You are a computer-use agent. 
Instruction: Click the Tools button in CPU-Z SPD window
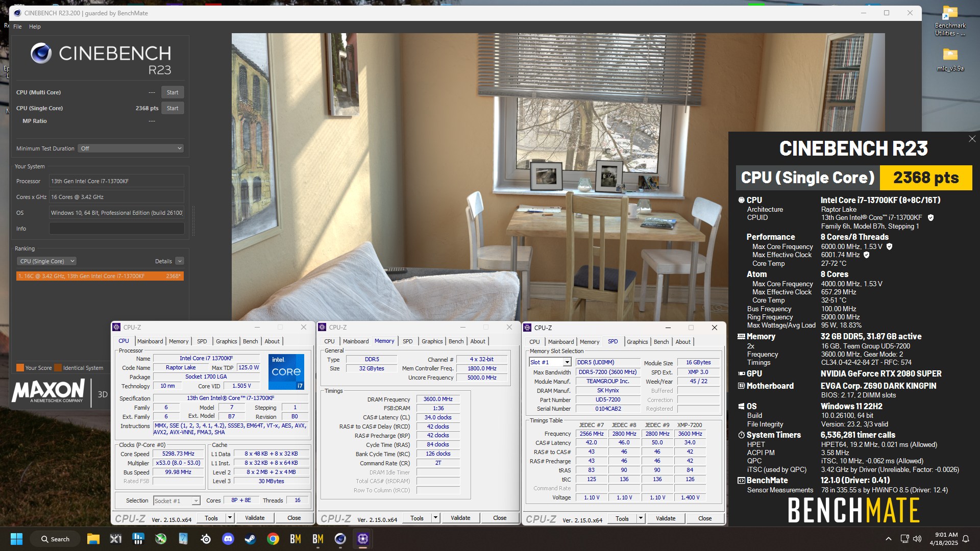[622, 518]
